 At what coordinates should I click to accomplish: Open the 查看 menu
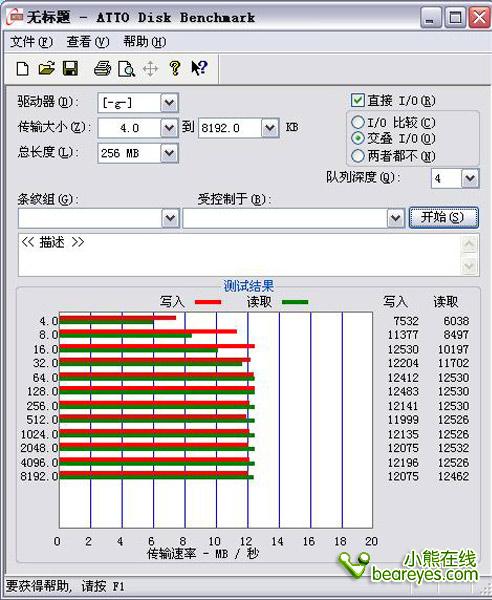(88, 42)
